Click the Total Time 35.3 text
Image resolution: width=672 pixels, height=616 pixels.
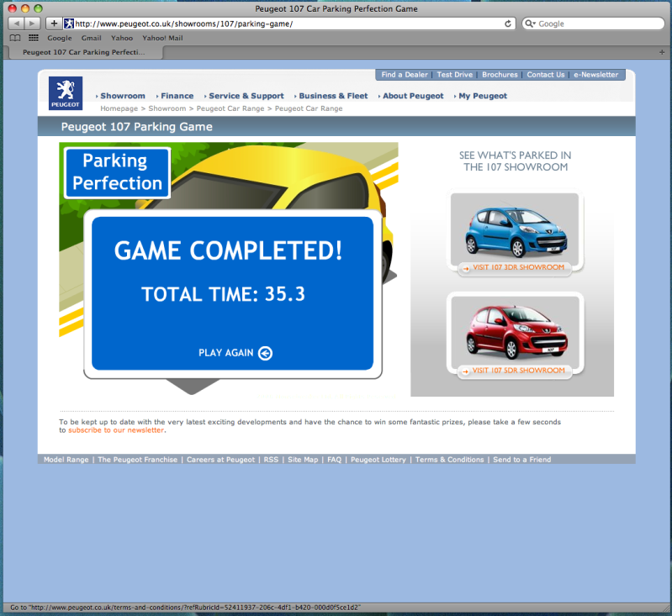point(223,294)
